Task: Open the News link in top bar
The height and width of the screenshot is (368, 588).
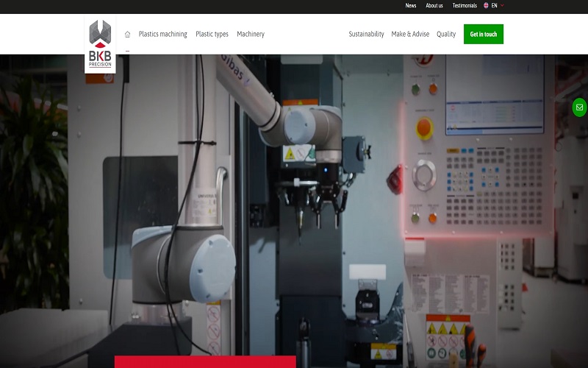Action: [x=411, y=5]
